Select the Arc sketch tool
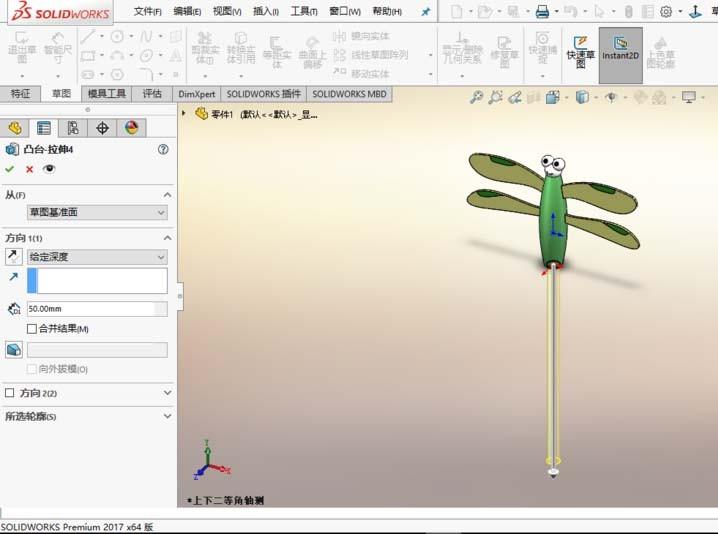This screenshot has height=534, width=718. coord(117,56)
